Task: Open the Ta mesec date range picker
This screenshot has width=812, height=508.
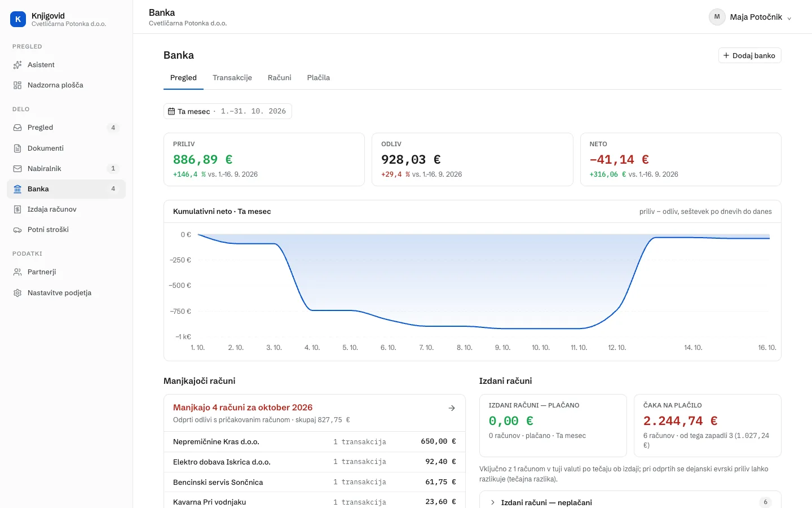Action: (x=228, y=111)
